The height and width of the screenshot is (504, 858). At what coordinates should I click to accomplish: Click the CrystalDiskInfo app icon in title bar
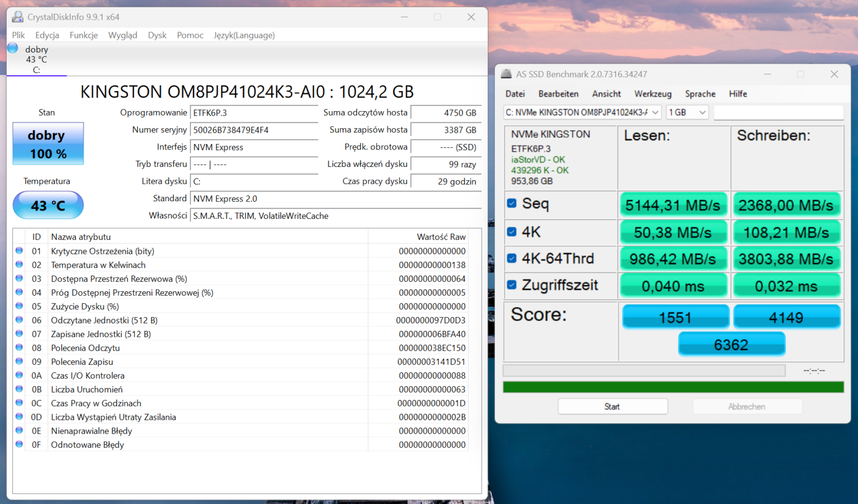(x=18, y=17)
